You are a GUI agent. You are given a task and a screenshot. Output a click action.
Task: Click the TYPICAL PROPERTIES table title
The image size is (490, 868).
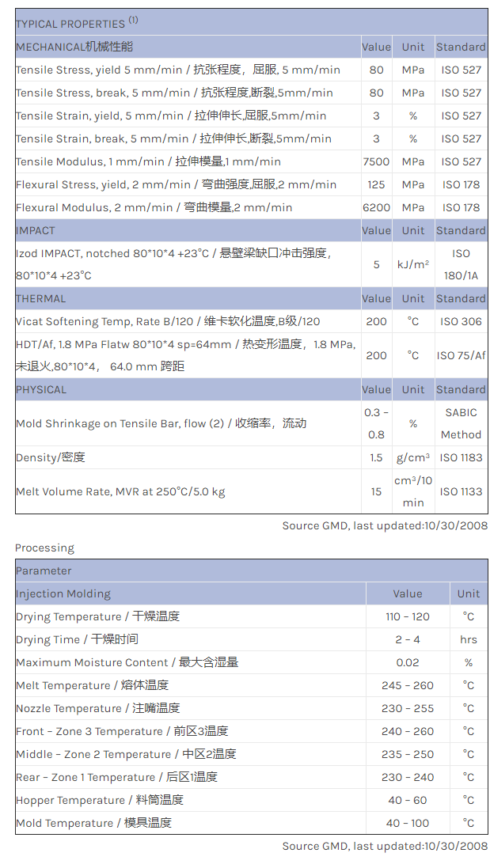70,24
